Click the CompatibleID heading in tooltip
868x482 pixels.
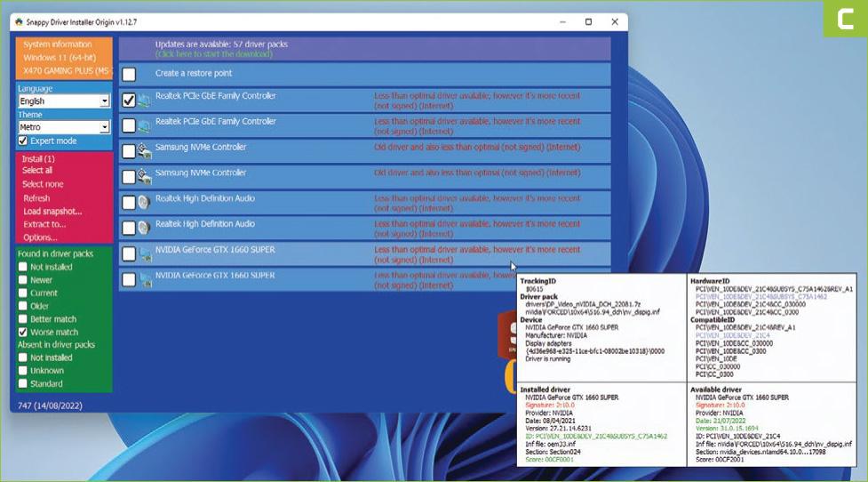click(x=713, y=319)
